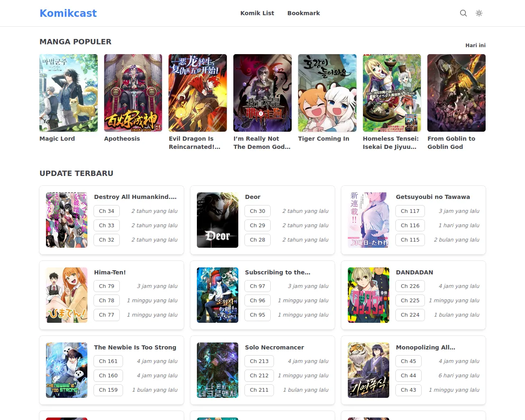Open Subscribing to the... chapter 96
The width and height of the screenshot is (525, 420).
click(258, 301)
